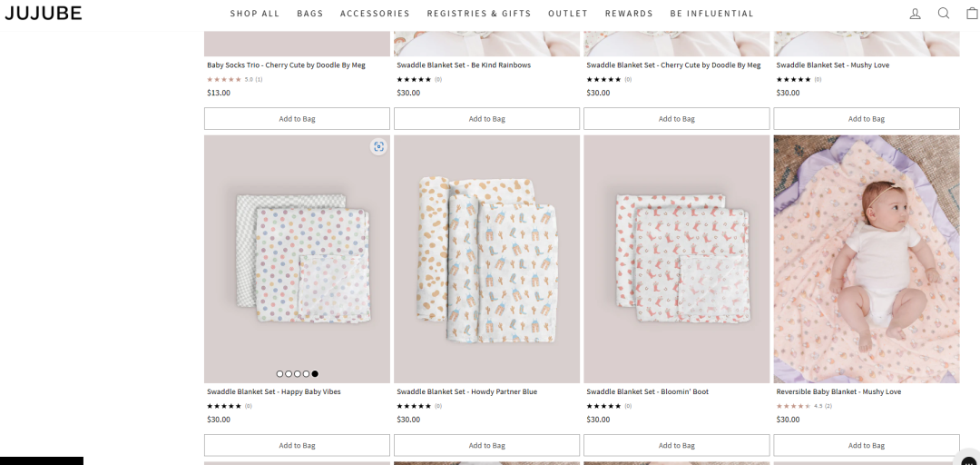
Task: Expand the Bags navigation menu
Action: tap(309, 14)
